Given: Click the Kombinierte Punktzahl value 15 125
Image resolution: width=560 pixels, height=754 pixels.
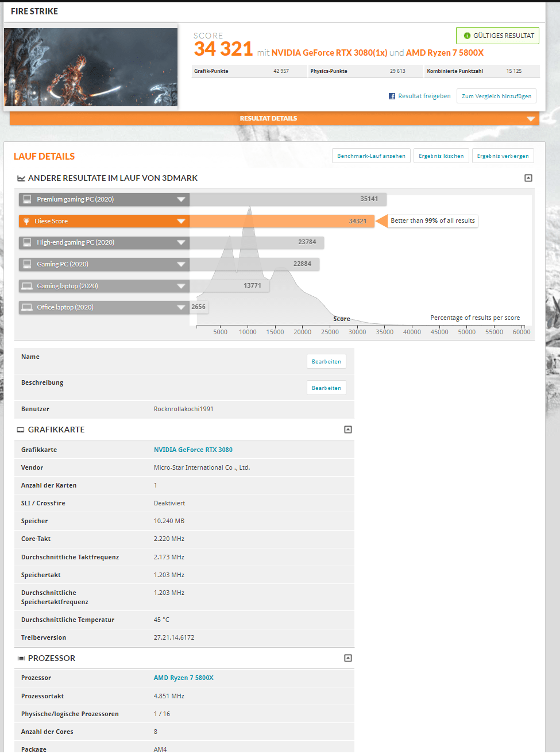Looking at the screenshot, I should pyautogui.click(x=514, y=71).
